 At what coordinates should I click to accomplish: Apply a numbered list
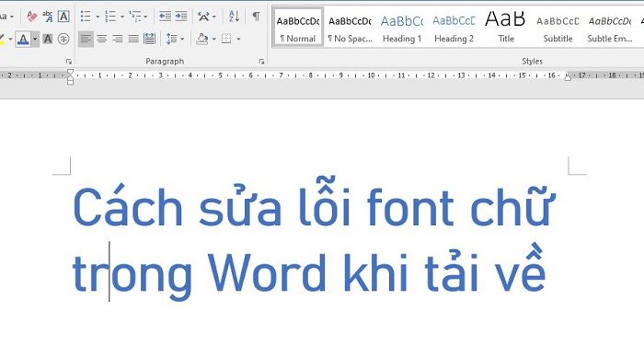110,17
